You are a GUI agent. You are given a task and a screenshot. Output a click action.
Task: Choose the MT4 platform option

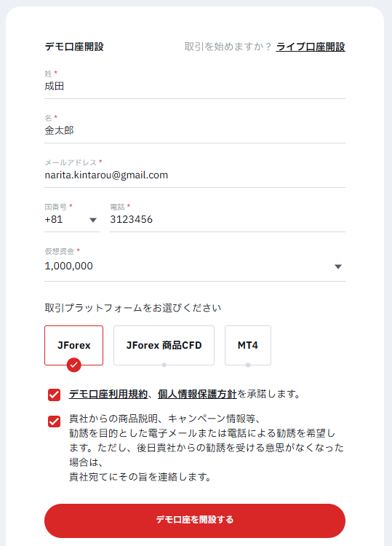pyautogui.click(x=248, y=345)
